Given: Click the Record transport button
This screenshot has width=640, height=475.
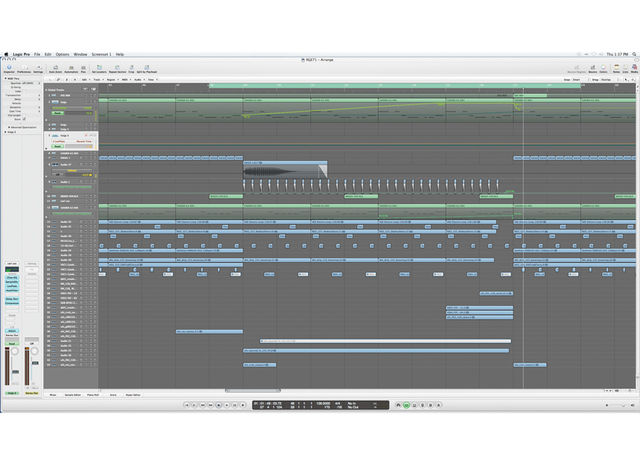Looking at the screenshot, I should click(243, 405).
